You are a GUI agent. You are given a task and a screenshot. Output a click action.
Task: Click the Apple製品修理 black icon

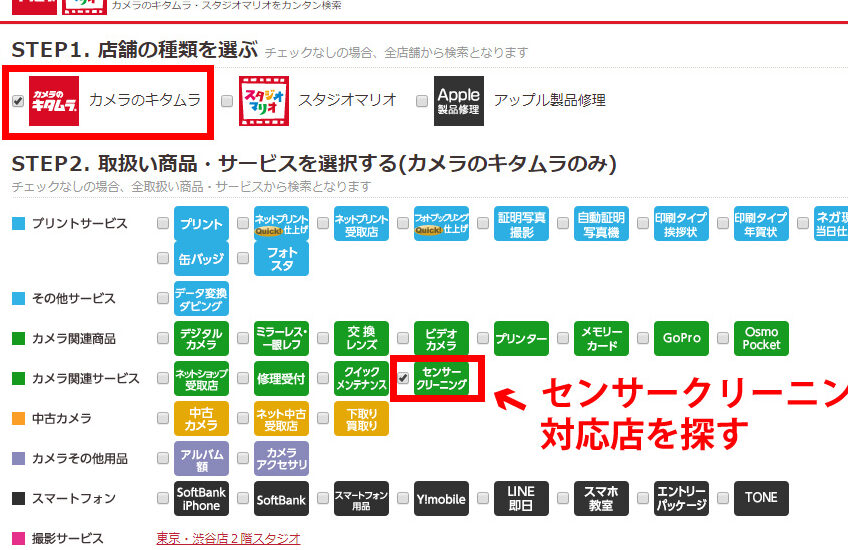click(x=459, y=101)
